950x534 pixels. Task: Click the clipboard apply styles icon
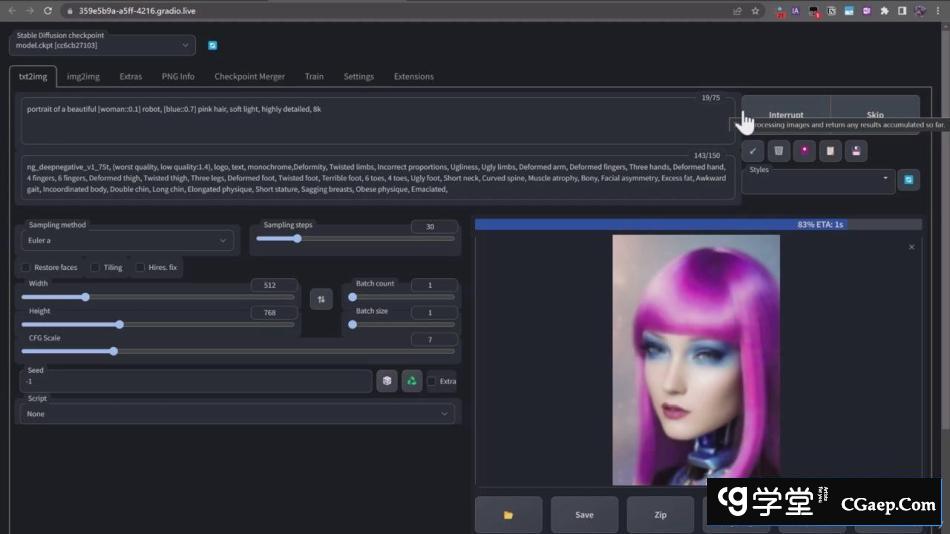click(829, 151)
